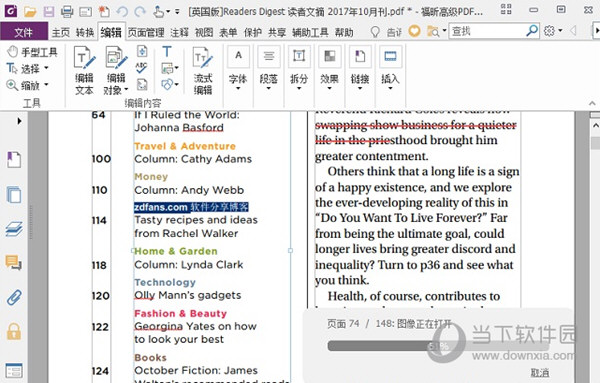Viewport: 600px width, 383px height.
Task: Select the 手型工具 hand tool
Action: pyautogui.click(x=32, y=52)
